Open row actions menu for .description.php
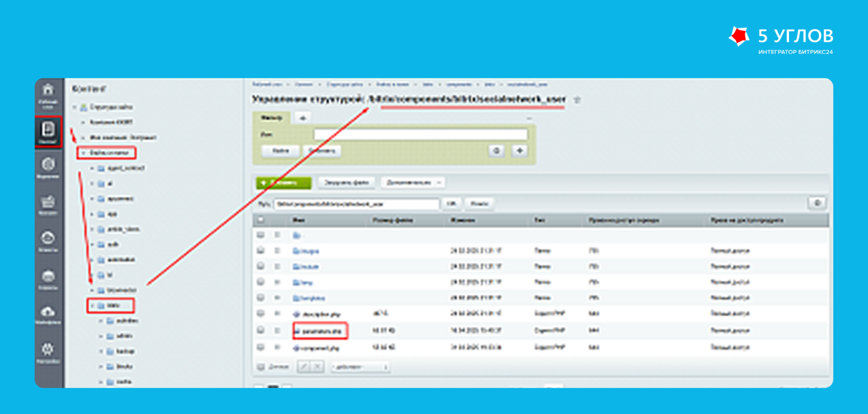Image resolution: width=868 pixels, height=414 pixels. point(277,313)
